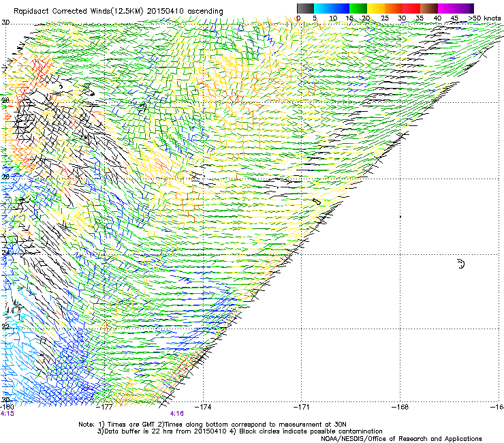The image size is (504, 443).
Task: Click the 'NOAA/NESDIS/Office of Research and Applications' credit
Action: tap(401, 439)
